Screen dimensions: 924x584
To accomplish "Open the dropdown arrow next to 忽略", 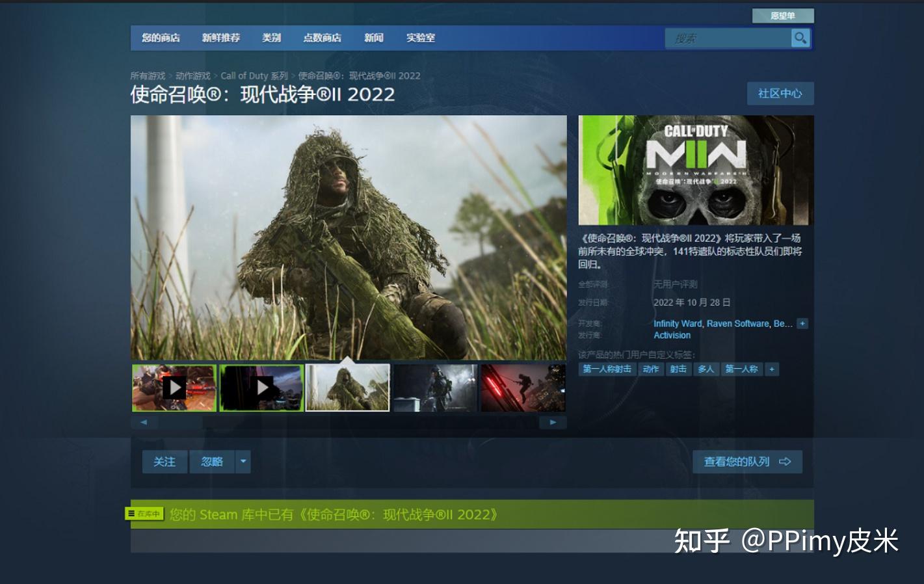I will [243, 462].
